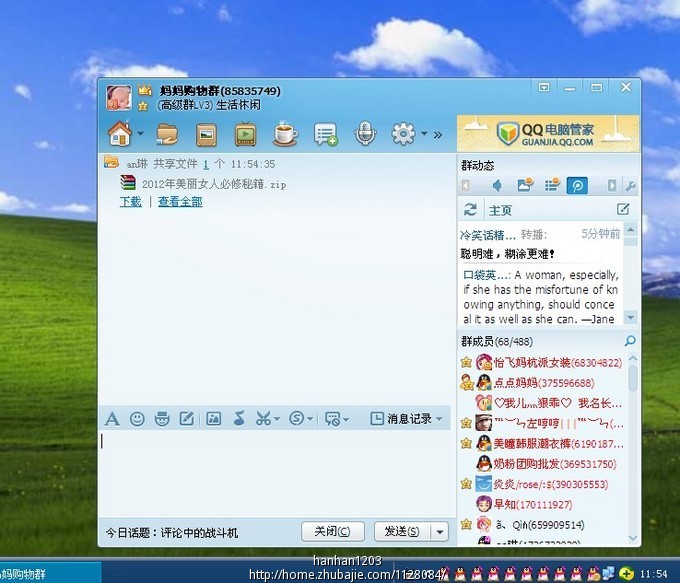
Task: Start a discussion group chat icon
Action: point(325,134)
